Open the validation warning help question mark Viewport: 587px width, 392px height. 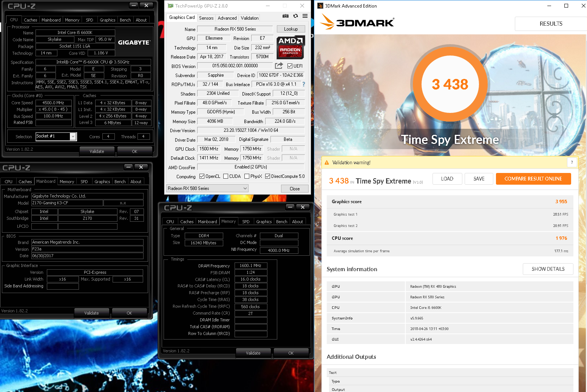pos(572,162)
